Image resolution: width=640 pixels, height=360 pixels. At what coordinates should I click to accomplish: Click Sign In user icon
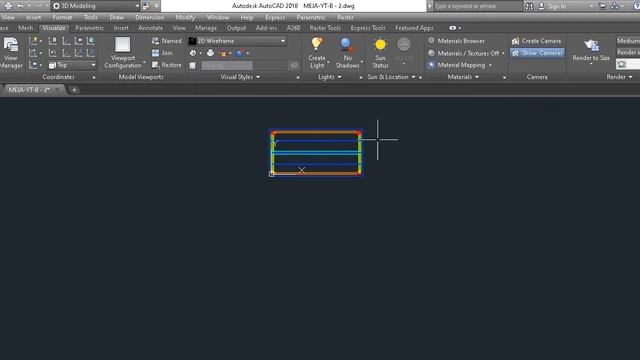542,6
